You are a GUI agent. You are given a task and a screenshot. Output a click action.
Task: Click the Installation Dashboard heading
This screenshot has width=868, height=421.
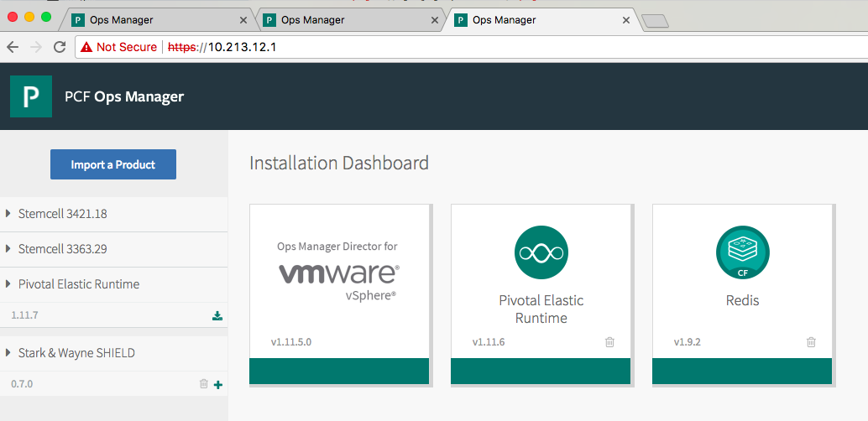(x=339, y=164)
